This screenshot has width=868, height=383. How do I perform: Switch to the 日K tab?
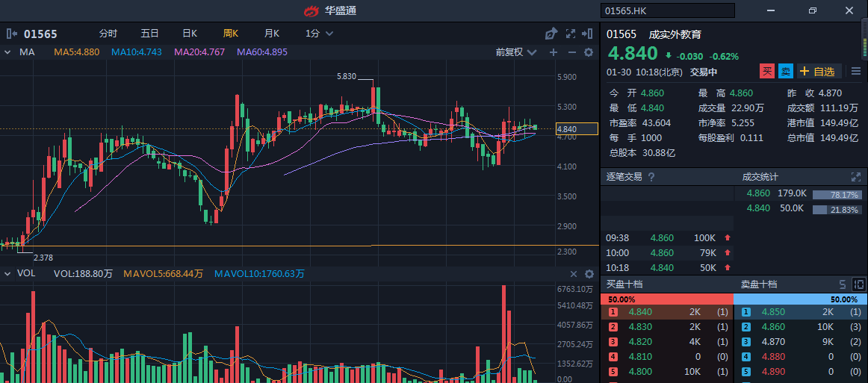point(190,34)
